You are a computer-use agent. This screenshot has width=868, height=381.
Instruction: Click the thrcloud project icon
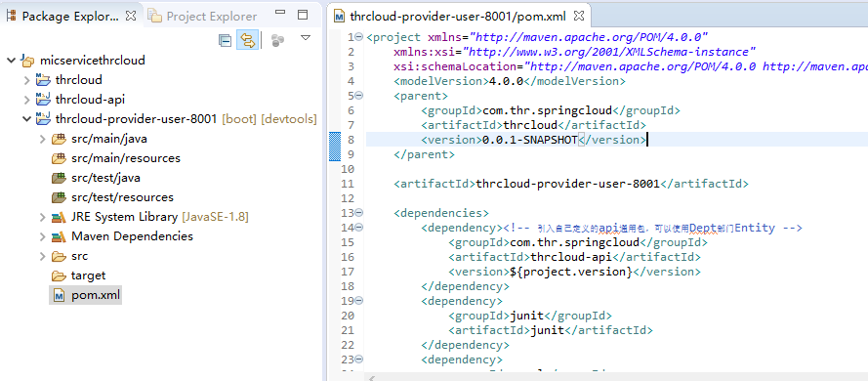click(43, 80)
